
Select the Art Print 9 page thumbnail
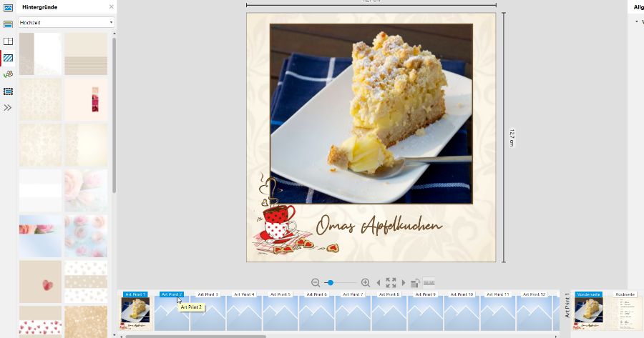pyautogui.click(x=425, y=314)
